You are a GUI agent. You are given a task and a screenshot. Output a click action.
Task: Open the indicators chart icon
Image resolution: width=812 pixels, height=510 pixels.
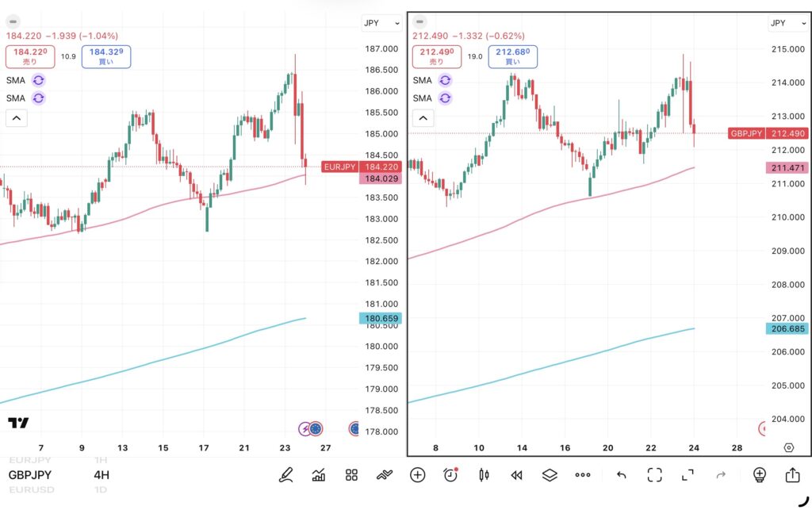(319, 475)
